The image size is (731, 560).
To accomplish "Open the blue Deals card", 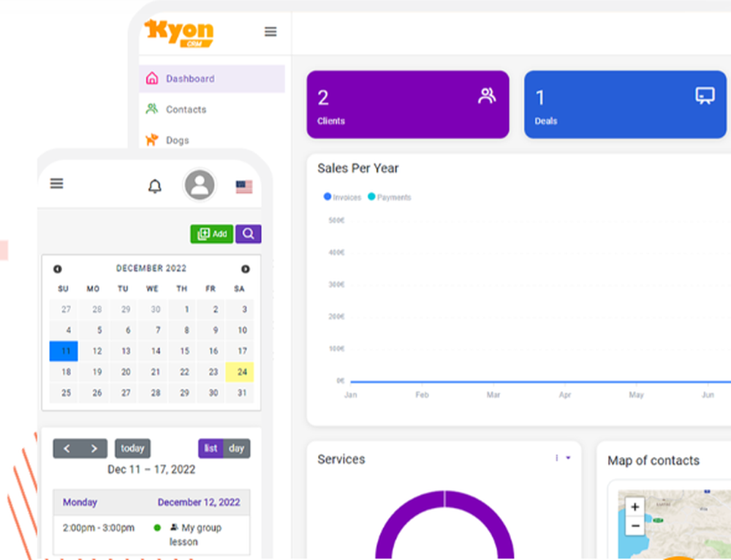I will point(625,105).
